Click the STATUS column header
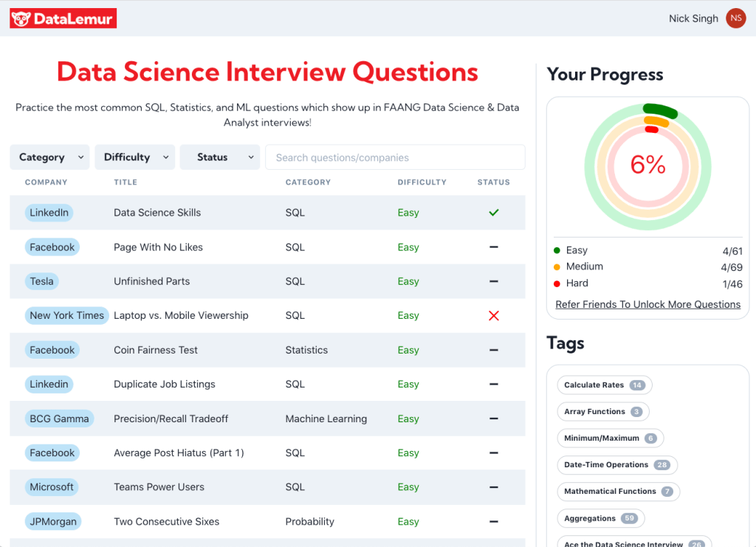The width and height of the screenshot is (756, 547). [494, 182]
